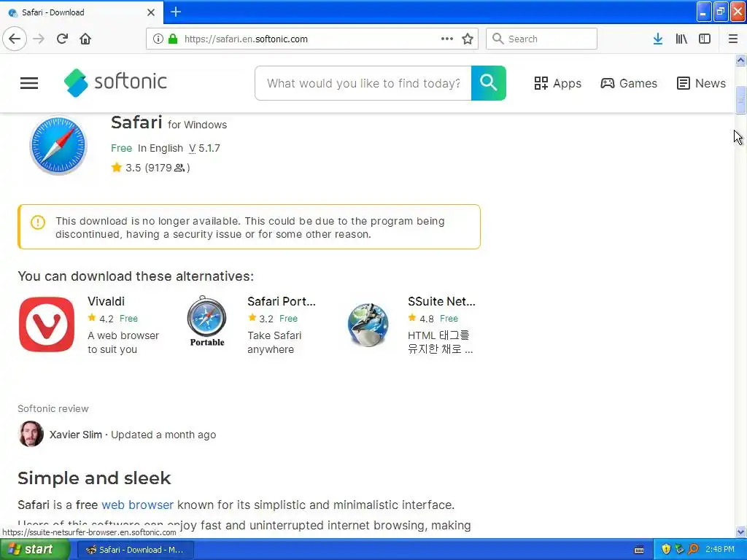The width and height of the screenshot is (747, 560).
Task: Select the Safari - Download taskbar button
Action: point(135,550)
